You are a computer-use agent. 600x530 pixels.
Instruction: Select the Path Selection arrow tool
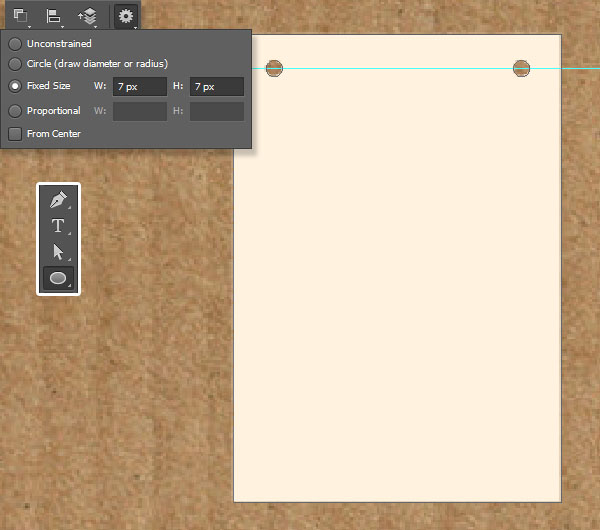click(58, 252)
